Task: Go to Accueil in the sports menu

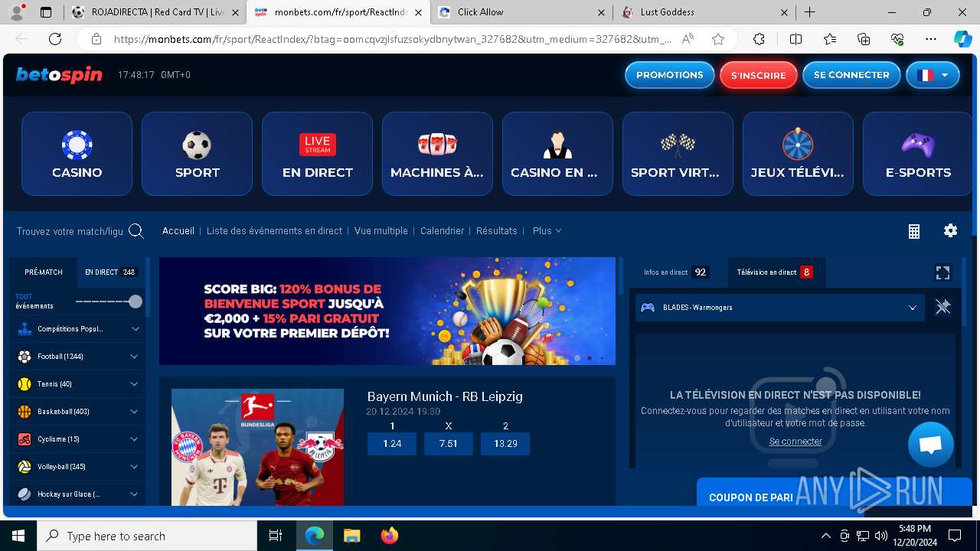Action: 178,231
